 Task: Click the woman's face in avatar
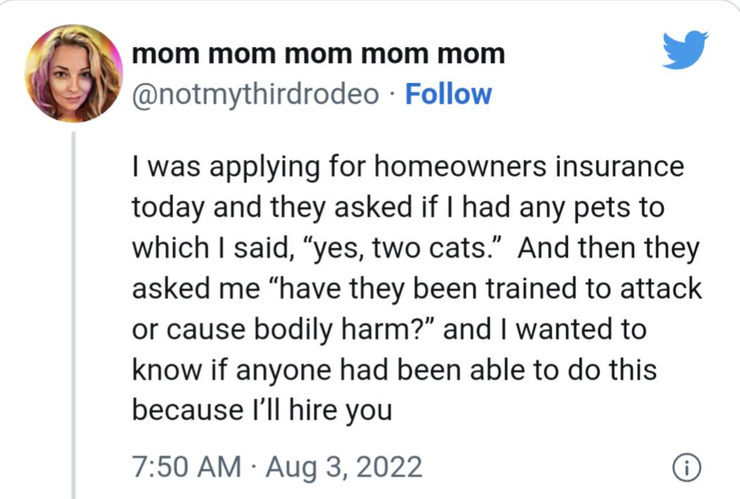point(72,80)
